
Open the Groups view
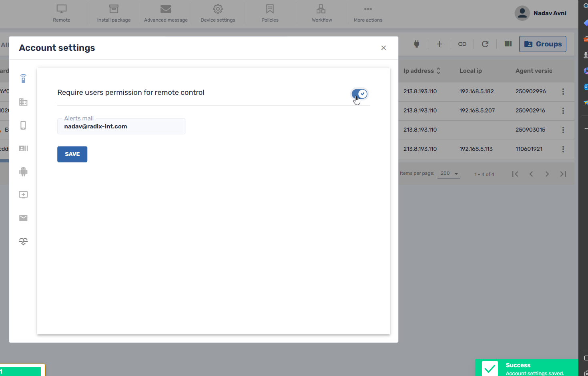542,44
